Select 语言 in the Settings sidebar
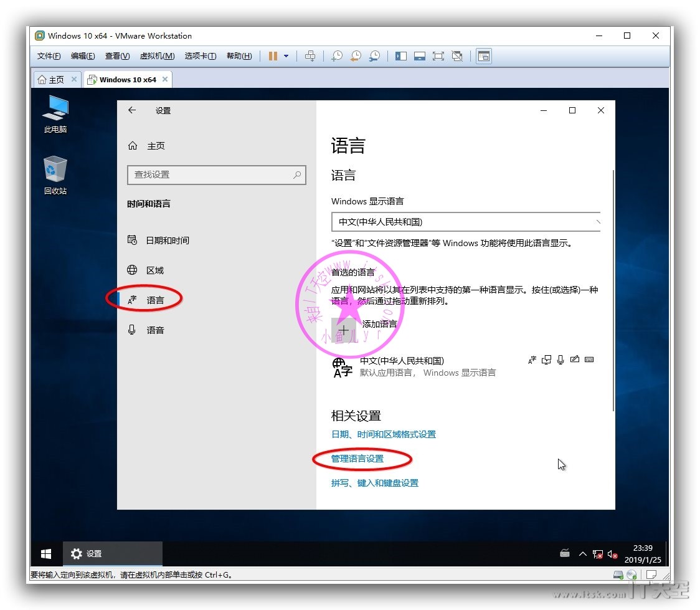Screen dimensions: 700x610 pos(146,300)
